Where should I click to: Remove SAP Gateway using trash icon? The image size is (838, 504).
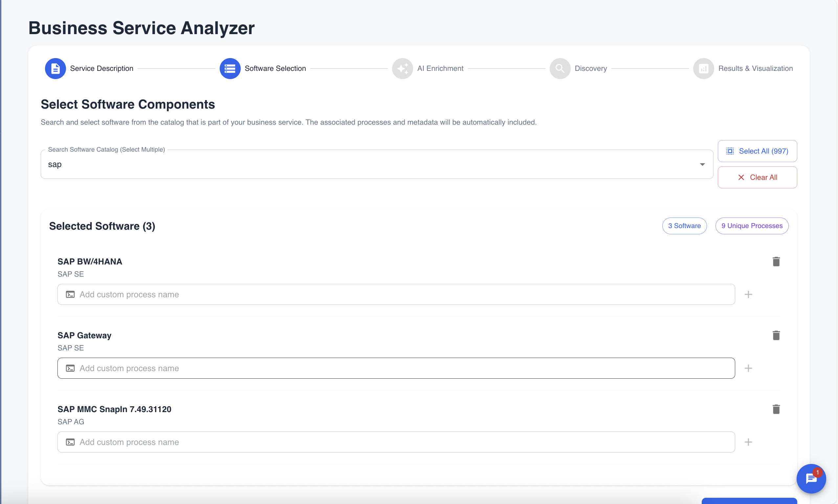click(776, 335)
